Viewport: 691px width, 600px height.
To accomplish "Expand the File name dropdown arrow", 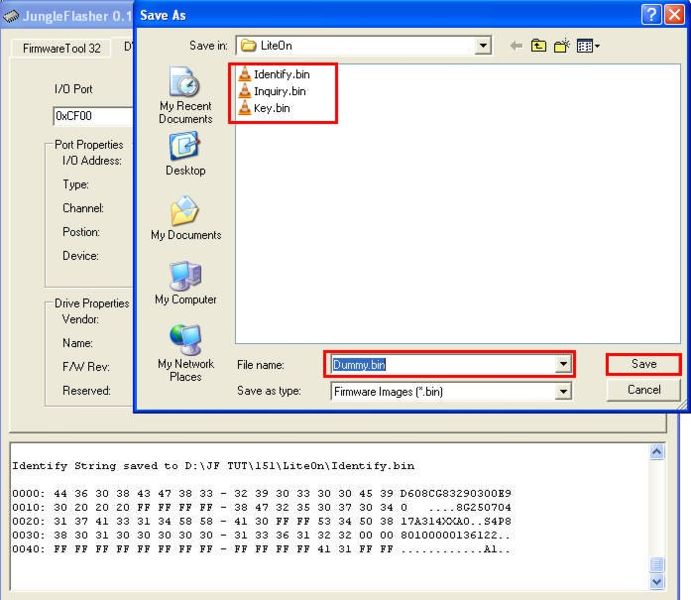I will pos(563,364).
